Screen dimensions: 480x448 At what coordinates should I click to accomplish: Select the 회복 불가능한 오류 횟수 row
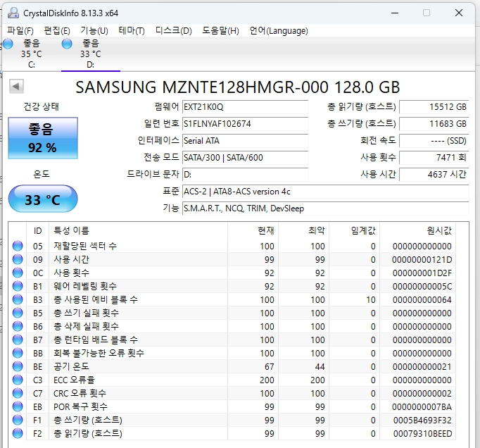click(232, 353)
